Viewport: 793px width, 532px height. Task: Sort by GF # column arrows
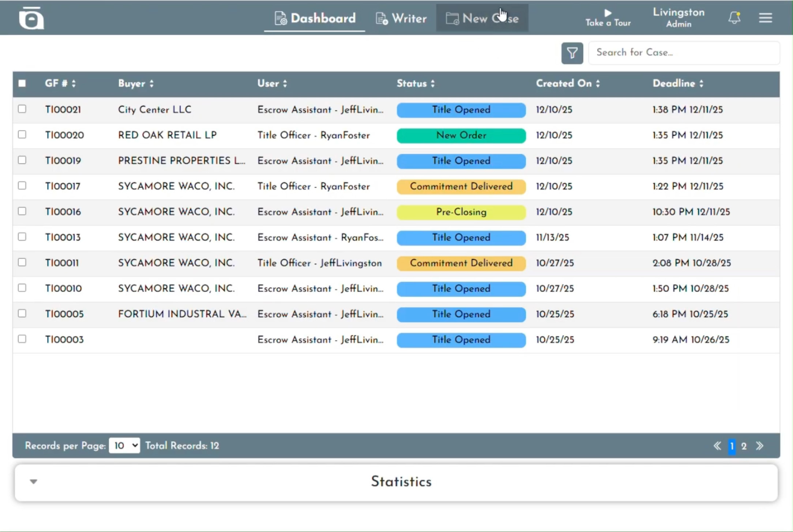(74, 84)
